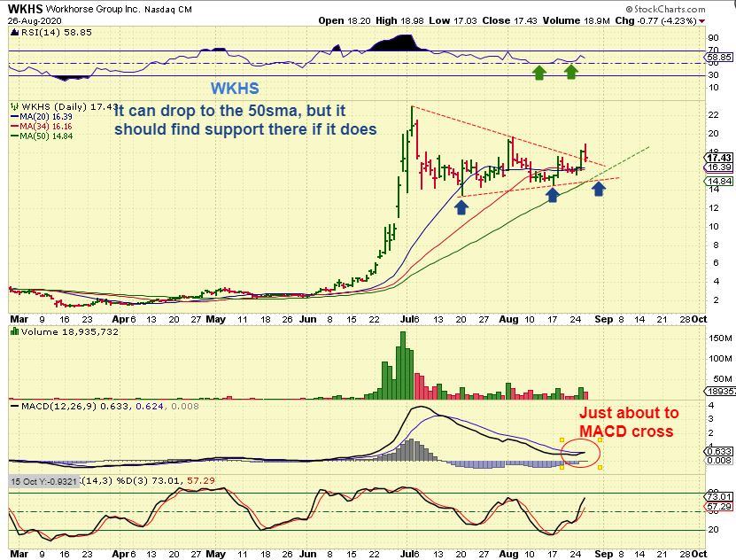
Task: Click the Low 17.03 value
Action: pos(453,20)
